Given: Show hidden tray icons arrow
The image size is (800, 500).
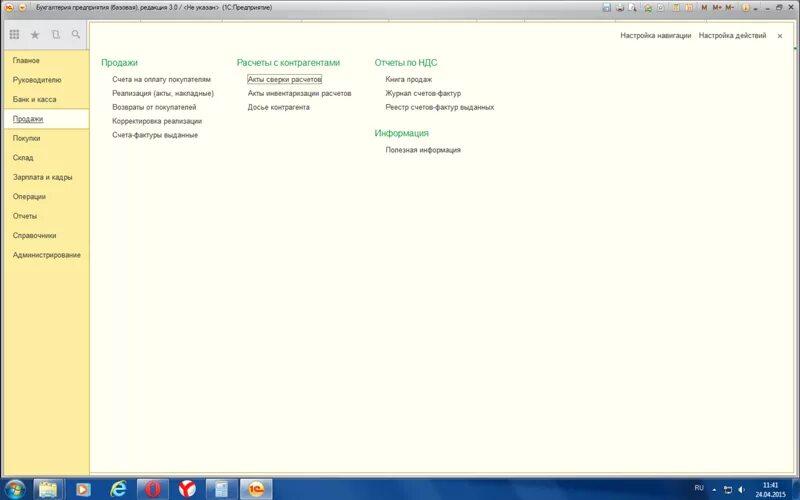Looking at the screenshot, I should pyautogui.click(x=714, y=489).
